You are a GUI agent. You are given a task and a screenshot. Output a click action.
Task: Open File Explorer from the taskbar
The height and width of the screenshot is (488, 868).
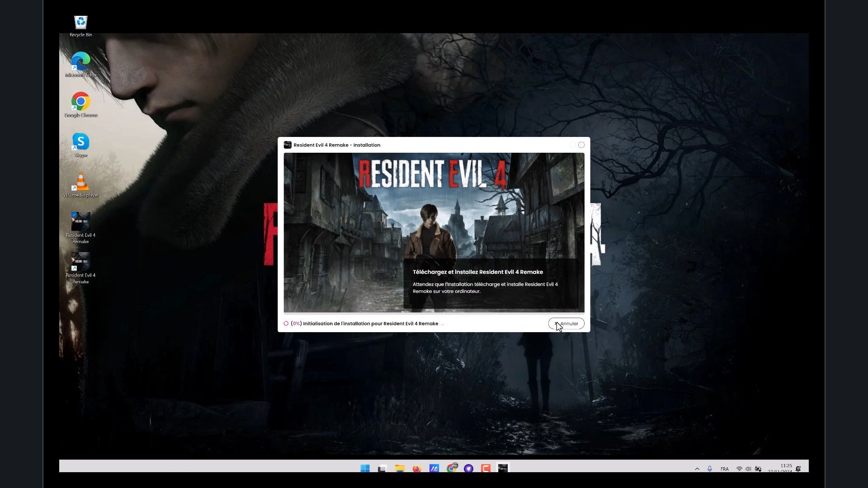[x=399, y=468]
